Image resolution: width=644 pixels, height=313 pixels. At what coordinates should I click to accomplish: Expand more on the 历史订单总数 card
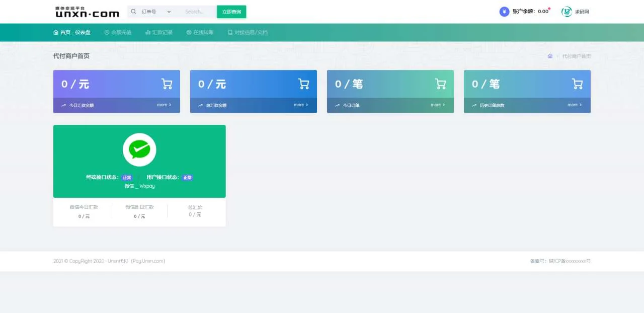(574, 105)
